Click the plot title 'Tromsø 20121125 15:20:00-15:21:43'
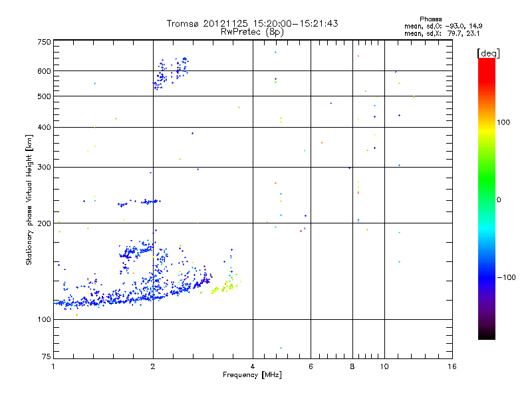 click(252, 23)
